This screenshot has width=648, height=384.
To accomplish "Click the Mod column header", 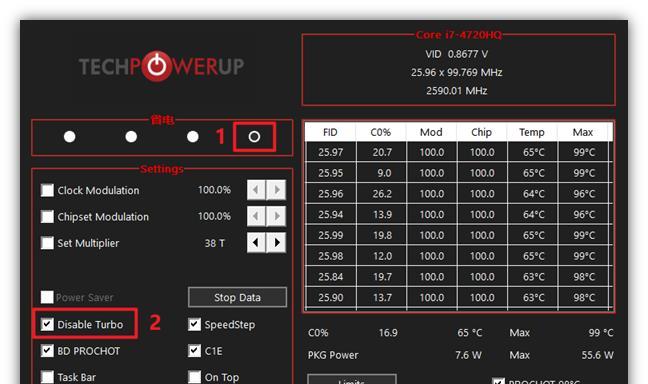I will [x=431, y=132].
